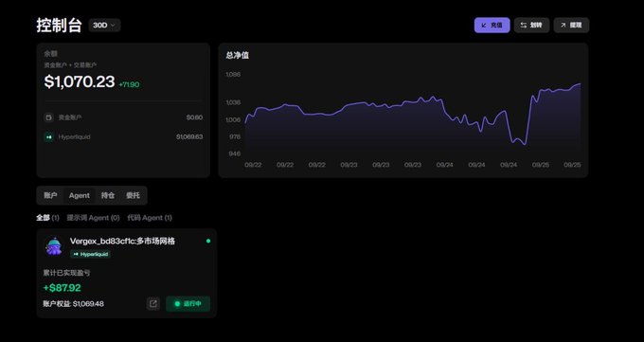644x342 pixels.
Task: Click the Vergex_bd83cf1c:多市场网格 agent title
Action: tap(122, 242)
